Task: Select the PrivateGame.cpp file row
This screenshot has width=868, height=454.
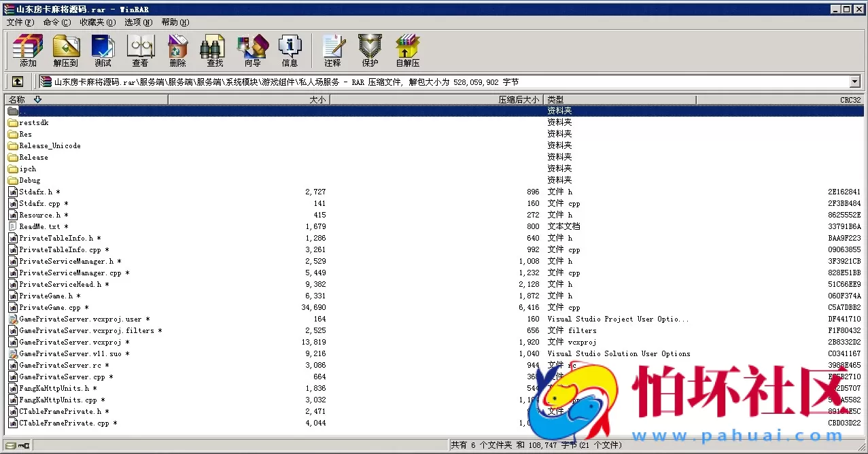Action: click(x=50, y=307)
